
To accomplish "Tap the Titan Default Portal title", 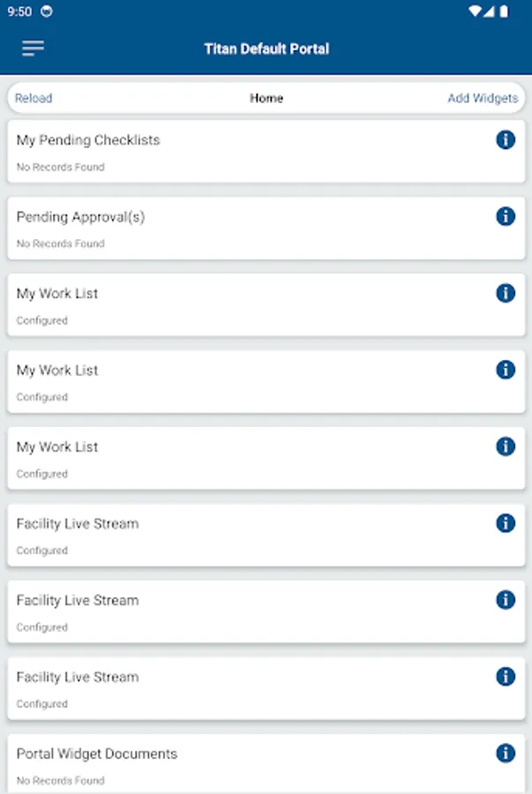I will tap(266, 49).
